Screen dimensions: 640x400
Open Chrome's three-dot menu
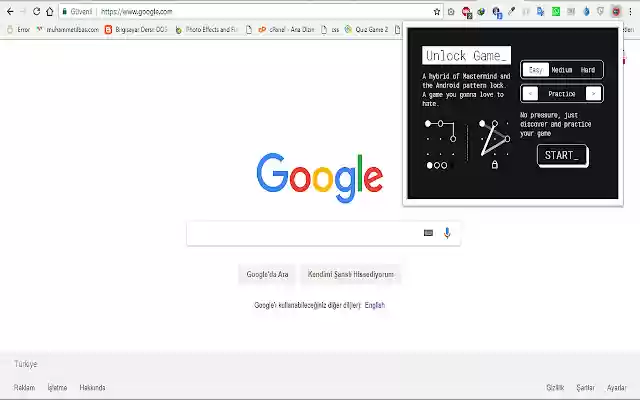[631, 12]
